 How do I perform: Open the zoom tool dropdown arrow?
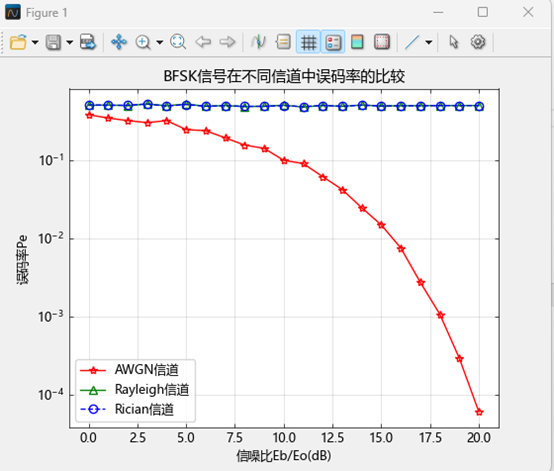160,42
